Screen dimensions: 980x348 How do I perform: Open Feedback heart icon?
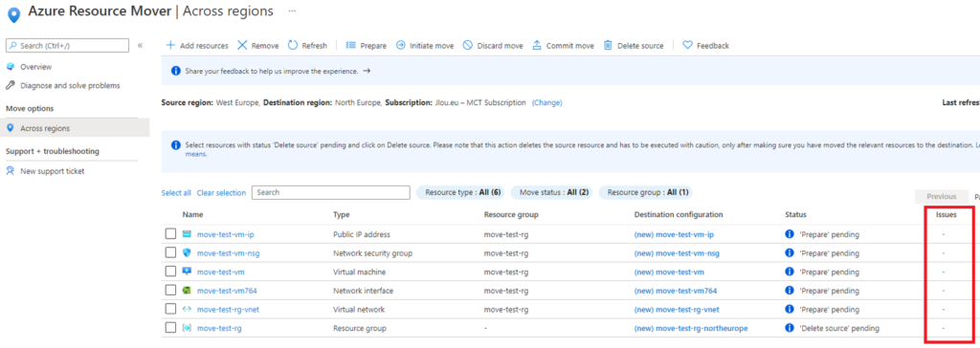(687, 46)
